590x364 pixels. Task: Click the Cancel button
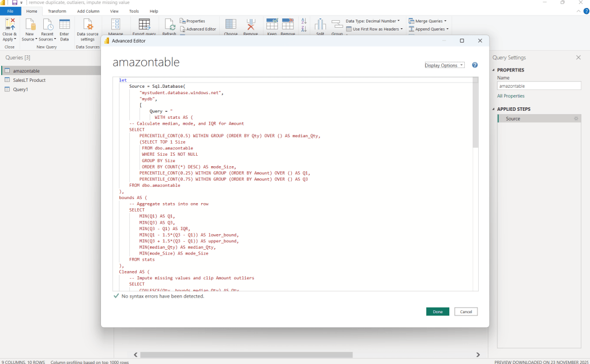(x=466, y=312)
